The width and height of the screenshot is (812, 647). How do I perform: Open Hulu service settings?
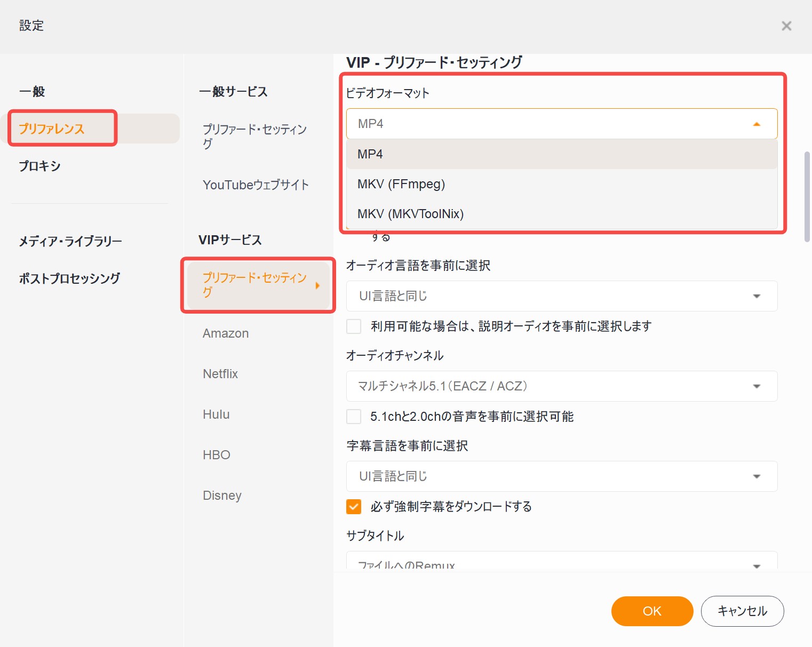(216, 414)
